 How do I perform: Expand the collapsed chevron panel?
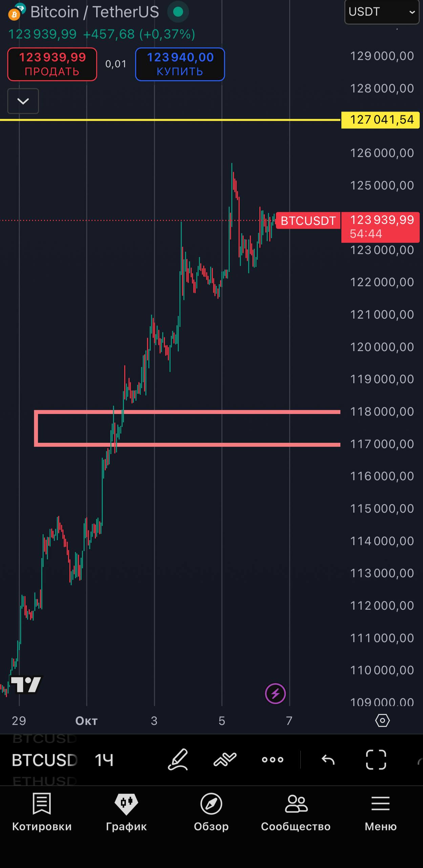[23, 101]
